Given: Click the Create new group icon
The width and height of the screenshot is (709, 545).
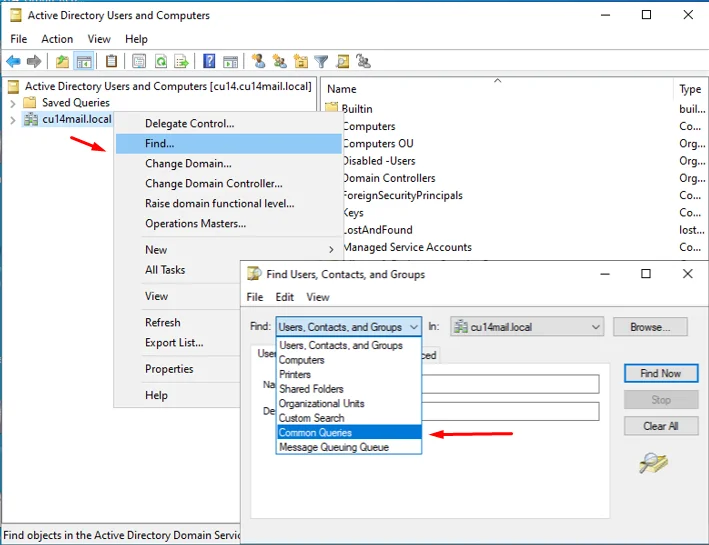Looking at the screenshot, I should (279, 61).
